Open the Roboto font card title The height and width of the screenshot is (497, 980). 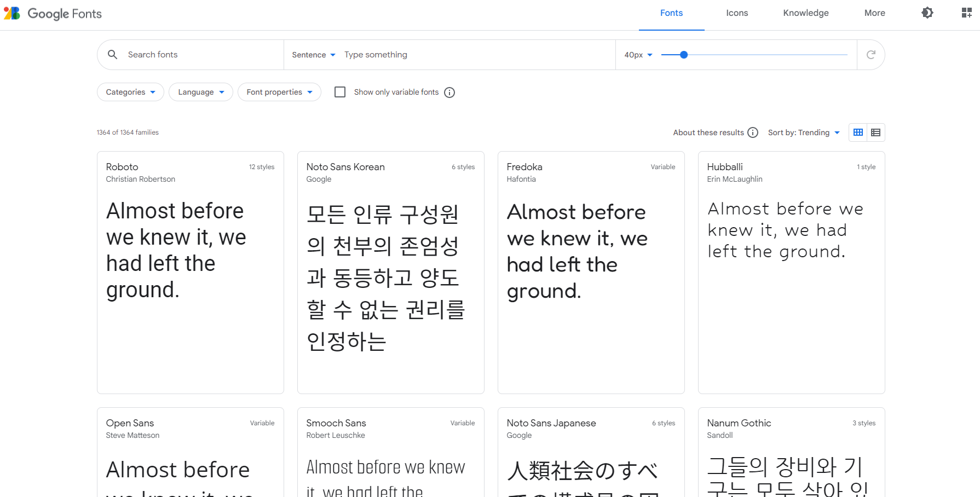[122, 167]
